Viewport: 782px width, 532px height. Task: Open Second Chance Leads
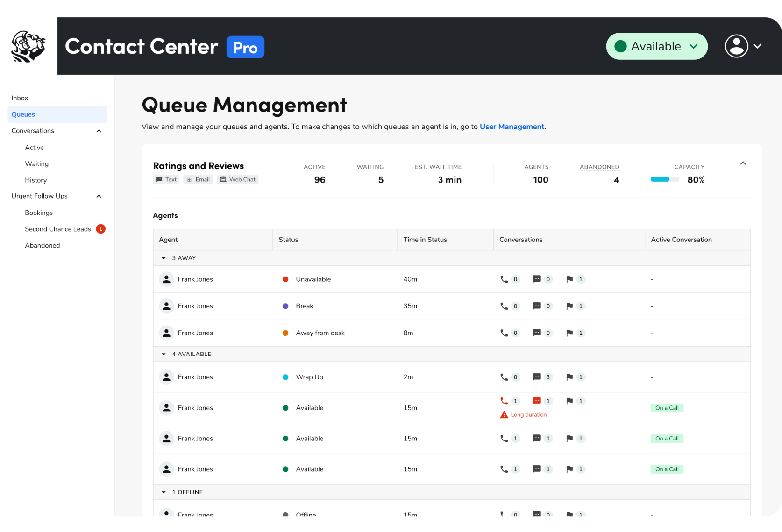coord(58,229)
